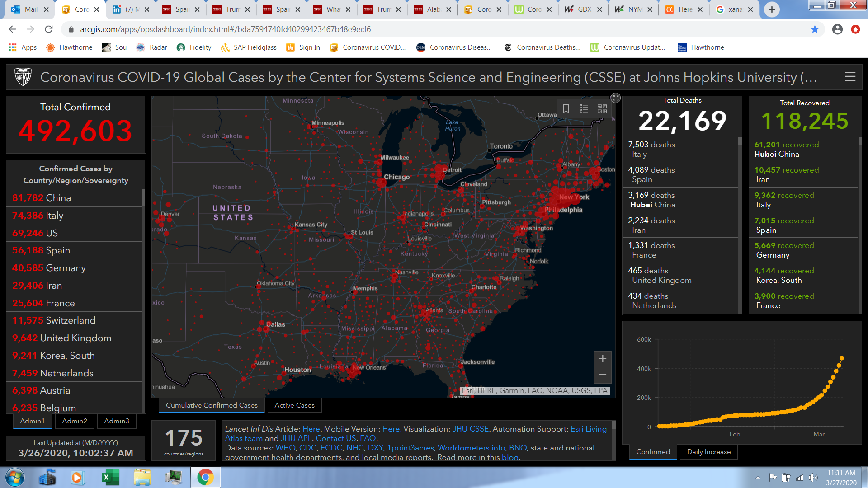868x488 pixels.
Task: Open the Contact US link
Action: pyautogui.click(x=336, y=438)
